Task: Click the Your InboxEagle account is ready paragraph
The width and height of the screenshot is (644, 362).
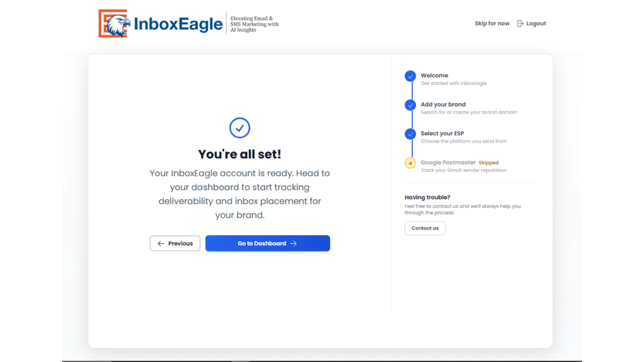Action: click(239, 194)
